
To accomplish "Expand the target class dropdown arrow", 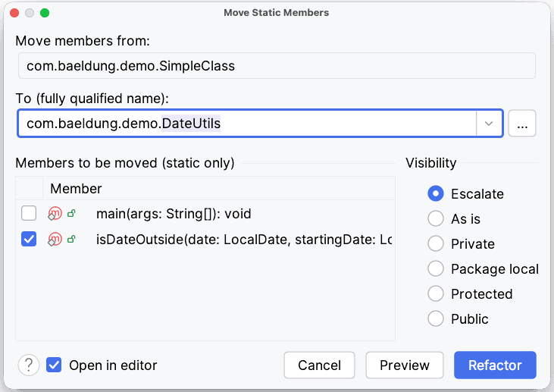I will [x=489, y=124].
